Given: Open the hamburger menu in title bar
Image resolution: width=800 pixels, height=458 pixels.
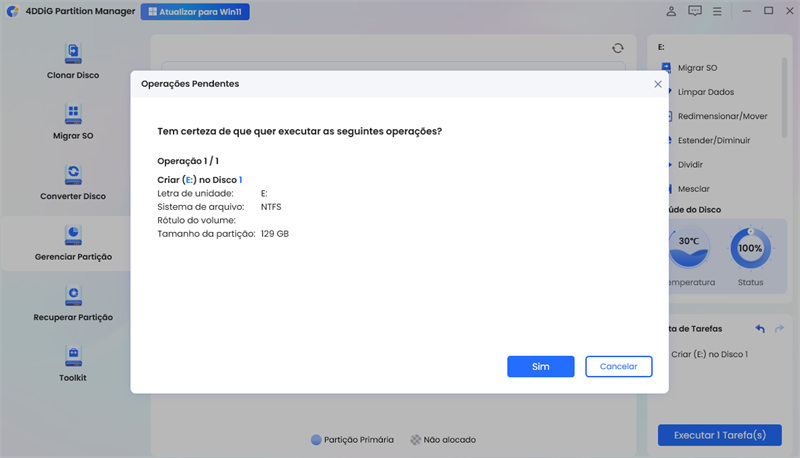Looking at the screenshot, I should point(719,11).
